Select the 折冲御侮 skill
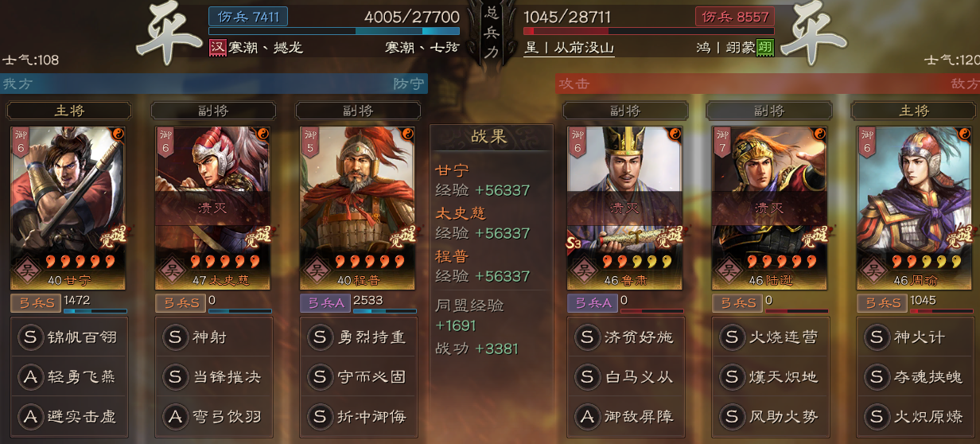 coord(356,416)
